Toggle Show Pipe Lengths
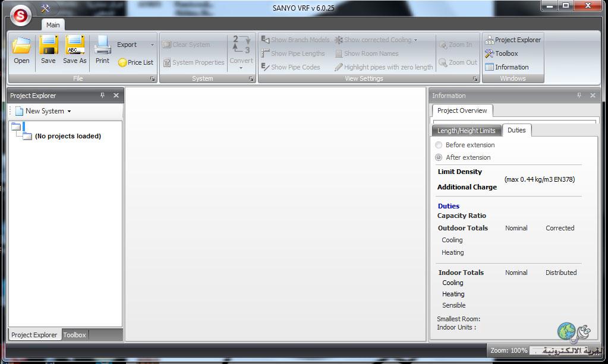 tap(293, 53)
